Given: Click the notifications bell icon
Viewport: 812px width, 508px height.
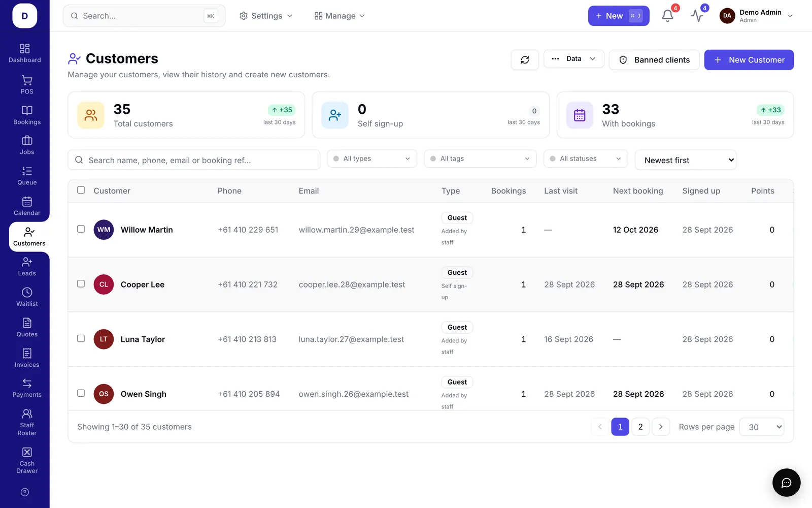Looking at the screenshot, I should point(668,16).
